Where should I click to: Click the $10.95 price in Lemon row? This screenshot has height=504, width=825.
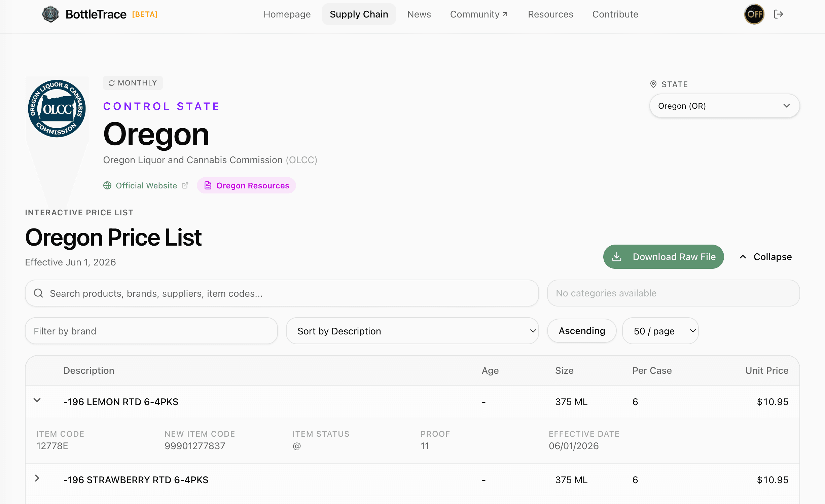773,402
